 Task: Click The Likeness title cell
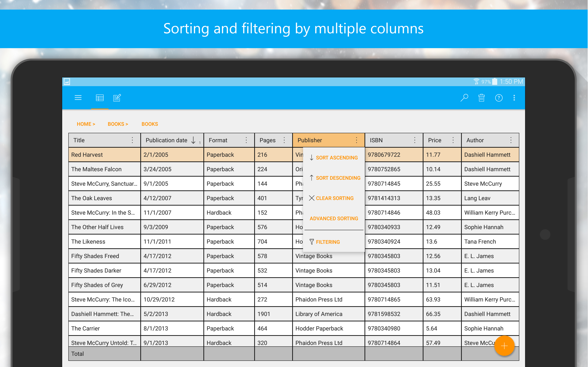pos(105,242)
